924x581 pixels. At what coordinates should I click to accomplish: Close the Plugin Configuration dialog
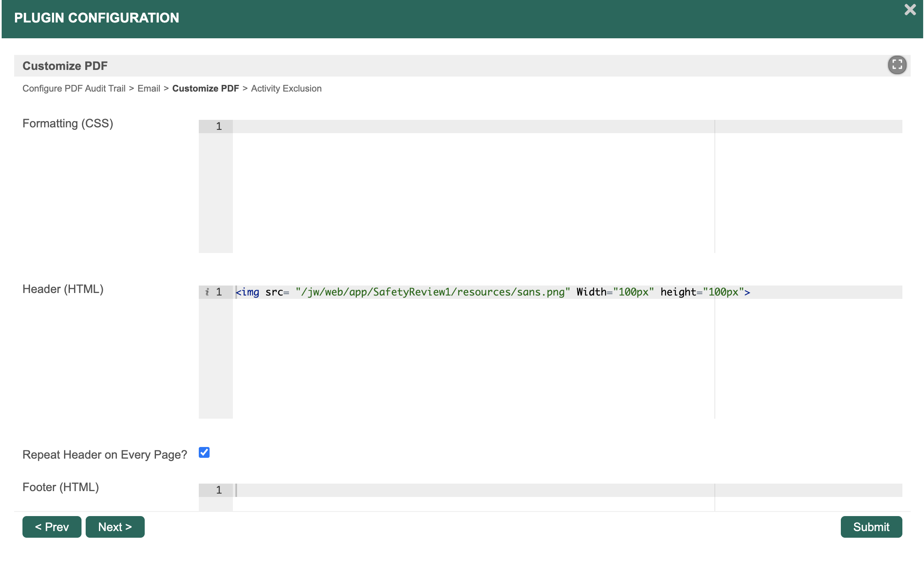[910, 10]
